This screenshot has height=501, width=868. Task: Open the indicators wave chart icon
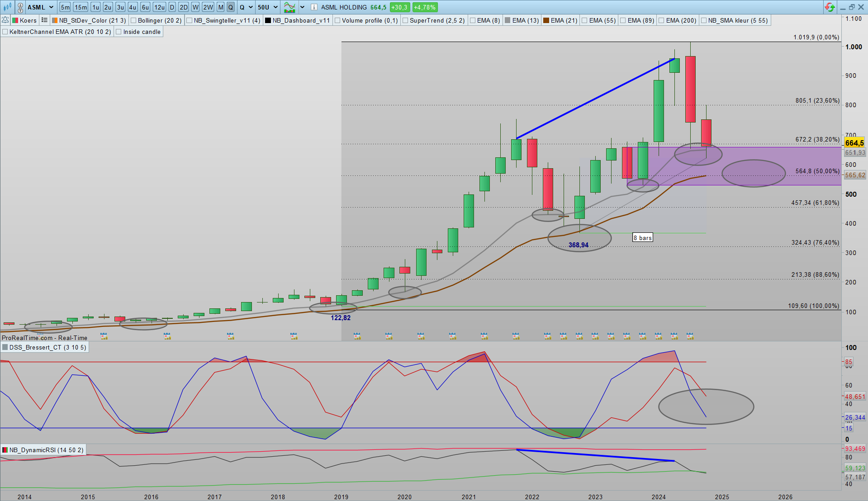click(289, 7)
